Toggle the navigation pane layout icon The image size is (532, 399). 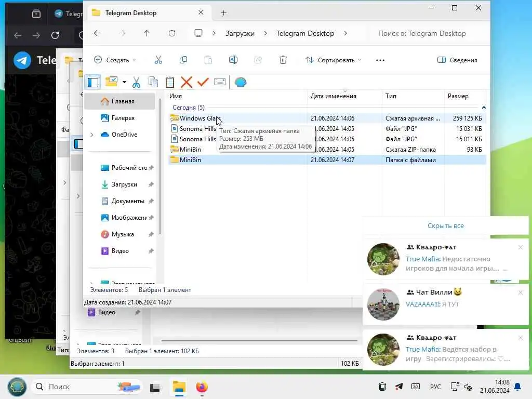pos(93,82)
